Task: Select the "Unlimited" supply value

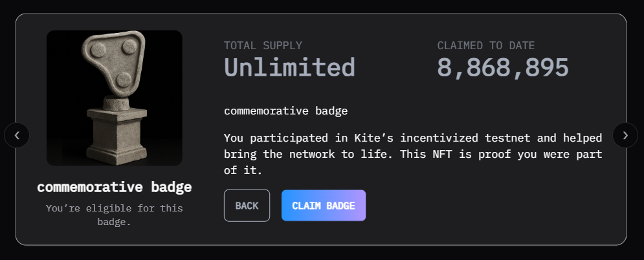Action: 289,67
